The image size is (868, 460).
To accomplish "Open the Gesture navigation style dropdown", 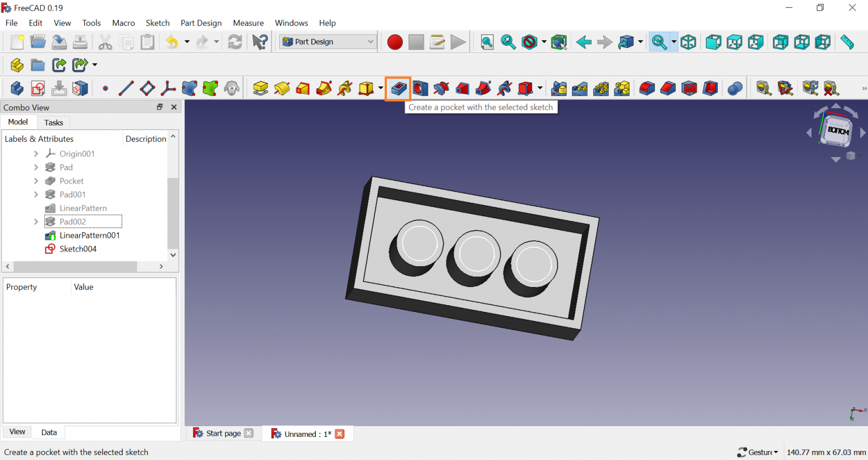I will pyautogui.click(x=758, y=452).
